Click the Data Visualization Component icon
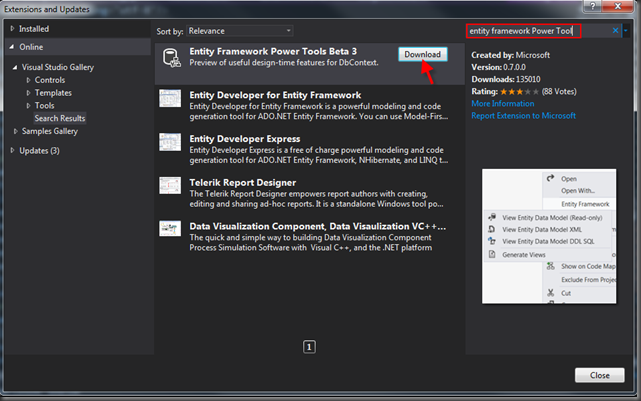 tap(170, 229)
